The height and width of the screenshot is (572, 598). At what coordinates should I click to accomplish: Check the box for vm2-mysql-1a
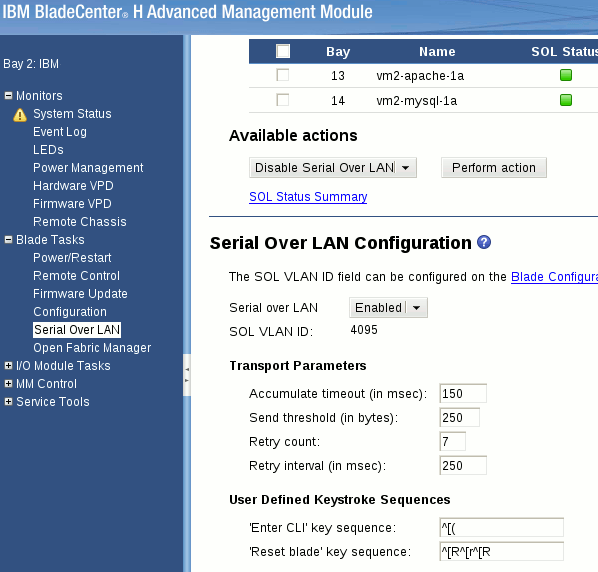click(283, 100)
